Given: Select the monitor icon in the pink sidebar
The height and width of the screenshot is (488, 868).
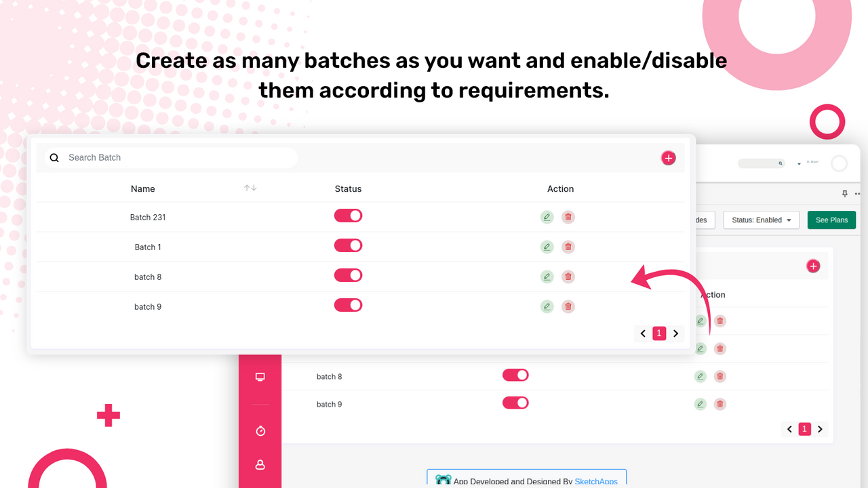Looking at the screenshot, I should [260, 377].
